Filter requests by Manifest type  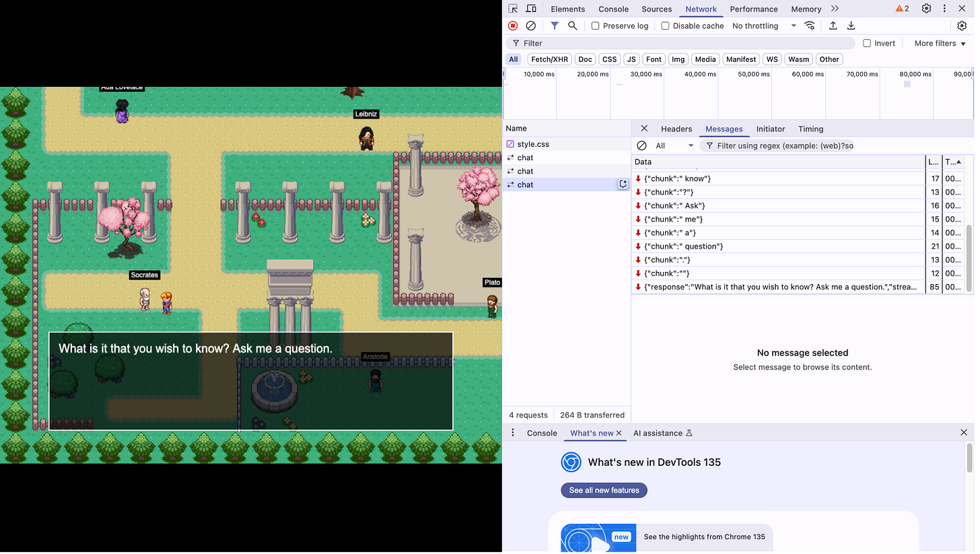[741, 59]
